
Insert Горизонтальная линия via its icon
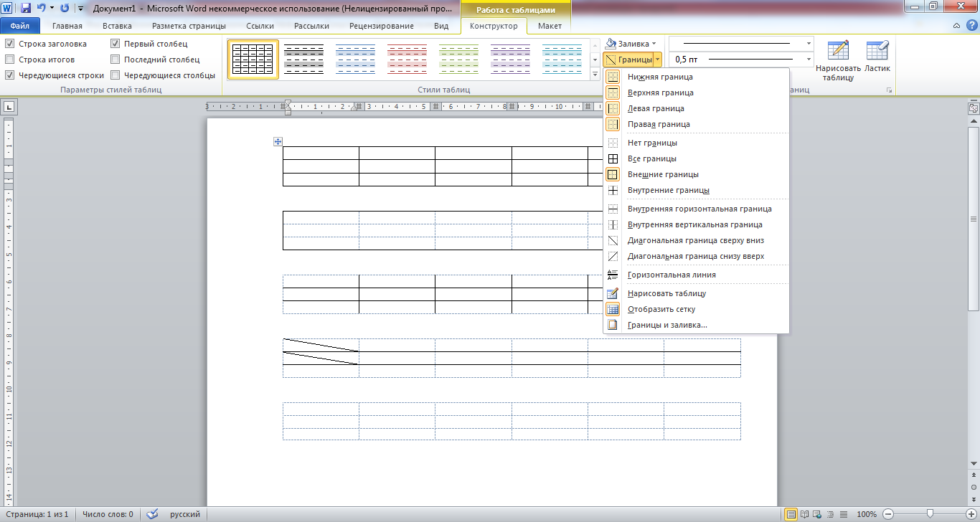613,275
